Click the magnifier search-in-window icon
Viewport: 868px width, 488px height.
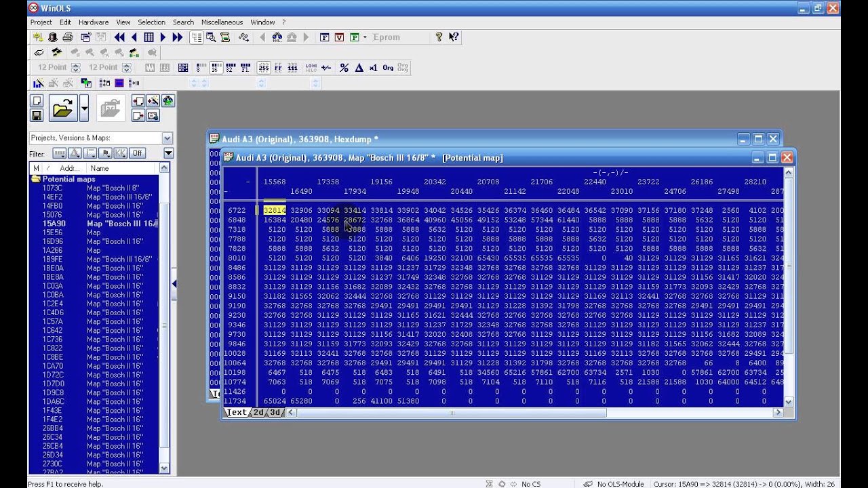coord(211,37)
